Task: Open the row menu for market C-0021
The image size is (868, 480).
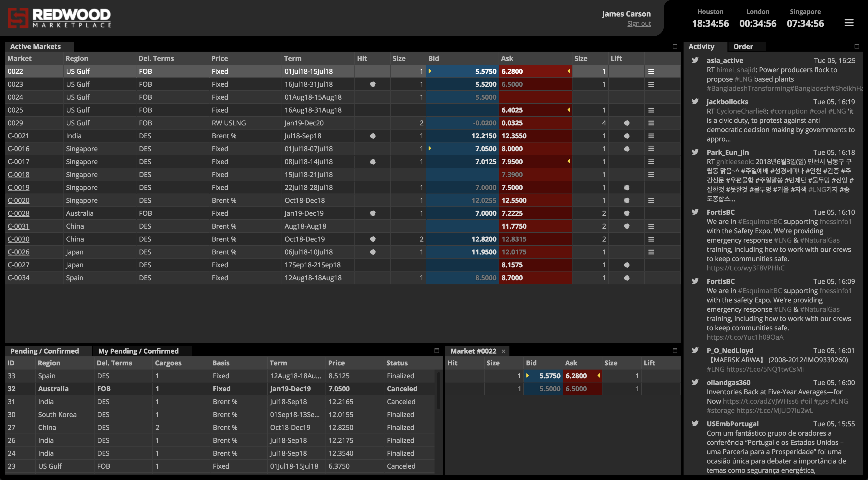Action: 651,136
